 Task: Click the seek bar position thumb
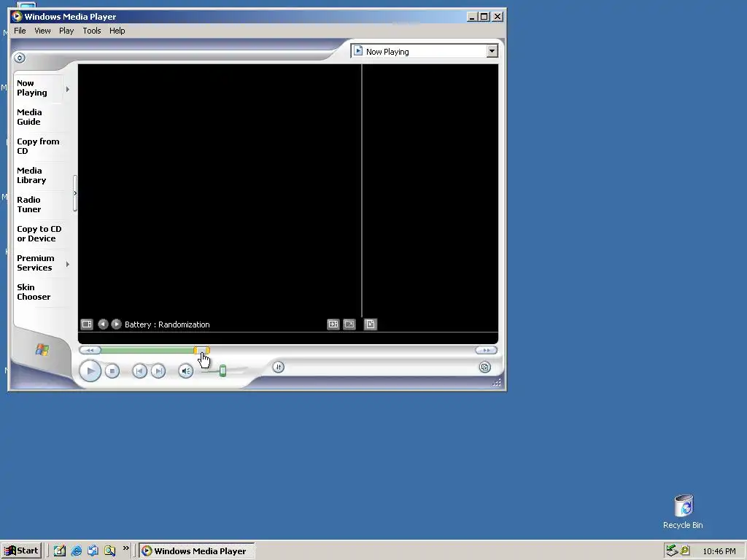click(x=201, y=351)
